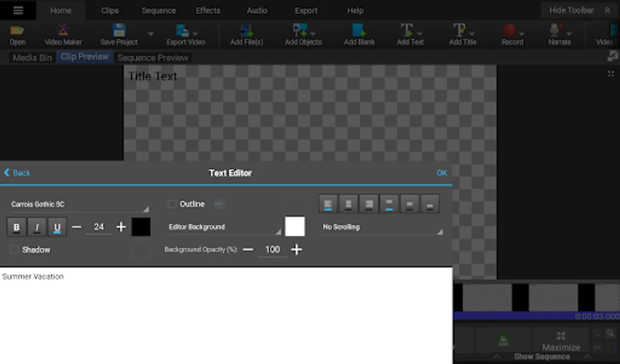This screenshot has width=620, height=364.
Task: Center text horizontally
Action: click(x=348, y=204)
